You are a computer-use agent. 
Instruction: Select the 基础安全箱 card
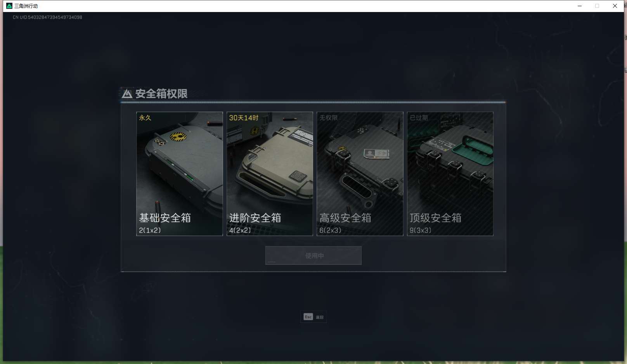coord(180,174)
